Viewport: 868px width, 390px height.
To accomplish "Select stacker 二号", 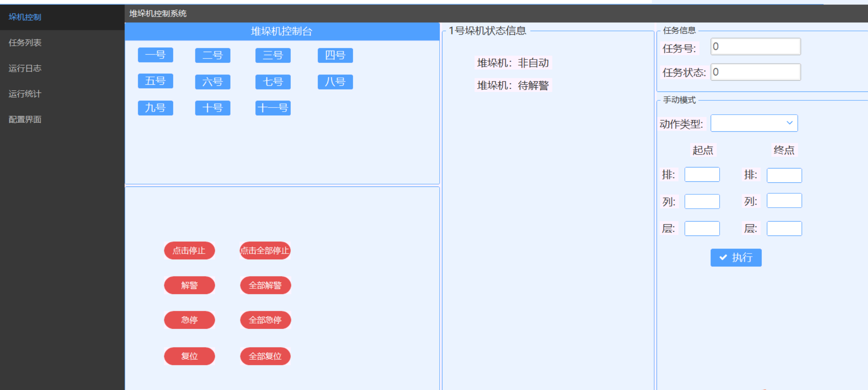I will [x=213, y=55].
